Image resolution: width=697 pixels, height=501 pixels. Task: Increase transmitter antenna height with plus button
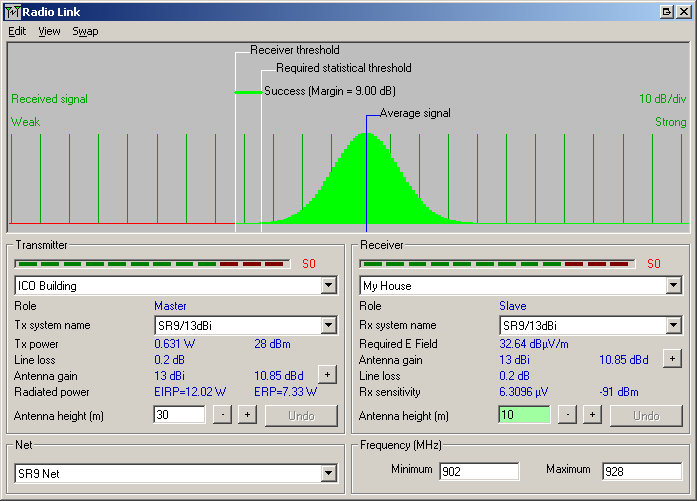coord(247,415)
